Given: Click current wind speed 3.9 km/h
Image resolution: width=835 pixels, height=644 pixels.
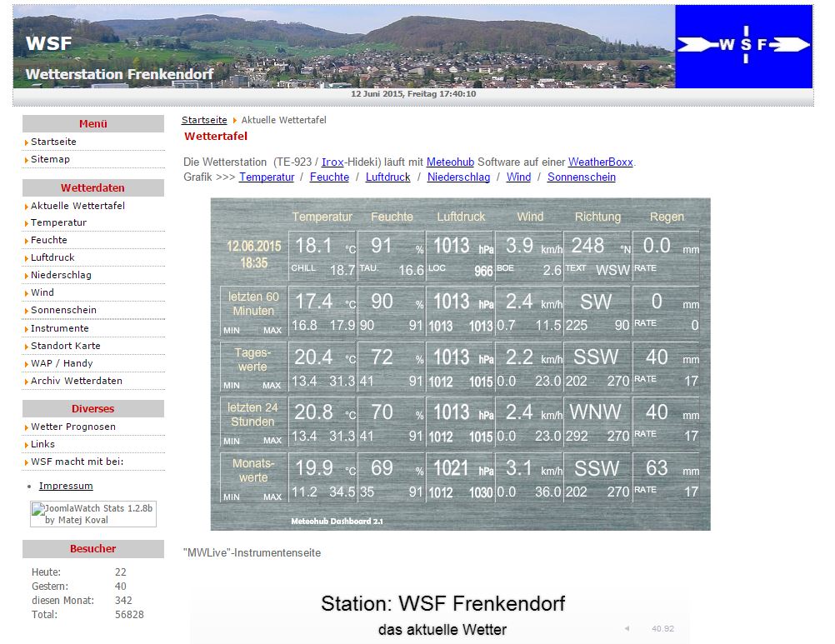Looking at the screenshot, I should click(x=533, y=246).
